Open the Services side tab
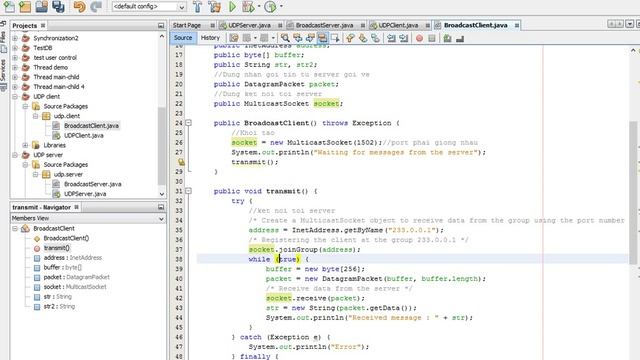The image size is (640, 360). 3,76
